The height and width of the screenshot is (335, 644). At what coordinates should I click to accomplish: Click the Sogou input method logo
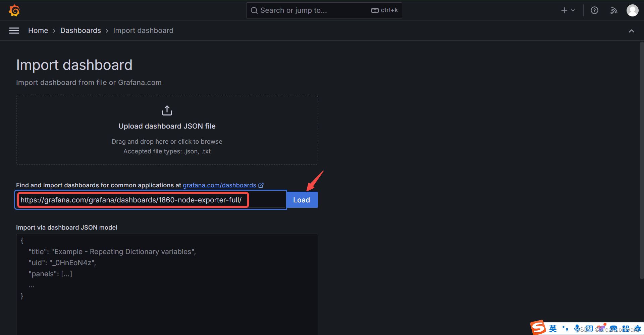point(538,328)
